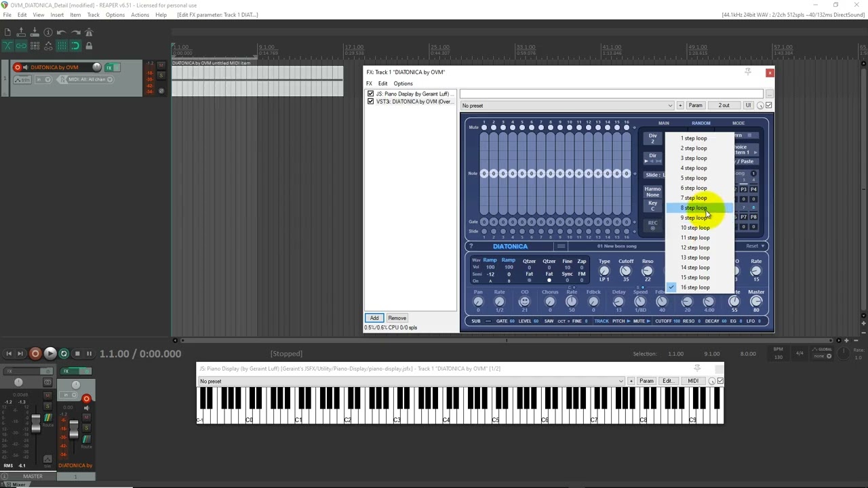Toggle grid lines toolbar icon
Image resolution: width=868 pixels, height=488 pixels.
click(62, 45)
